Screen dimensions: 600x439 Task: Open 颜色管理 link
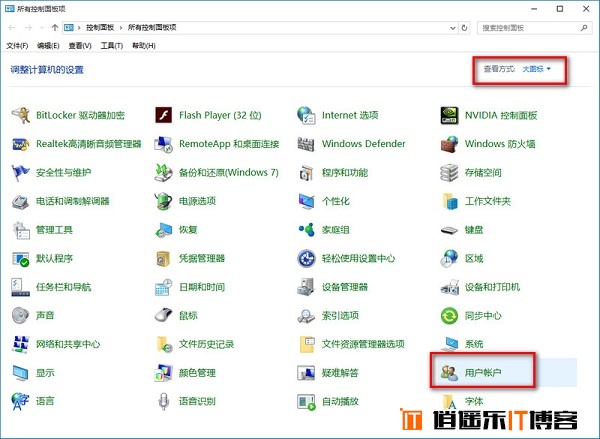click(x=197, y=373)
